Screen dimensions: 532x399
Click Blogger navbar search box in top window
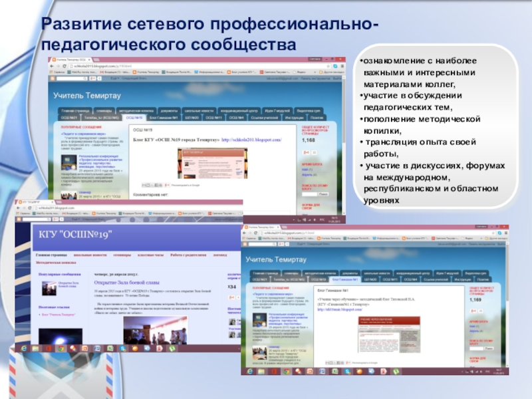(x=72, y=78)
